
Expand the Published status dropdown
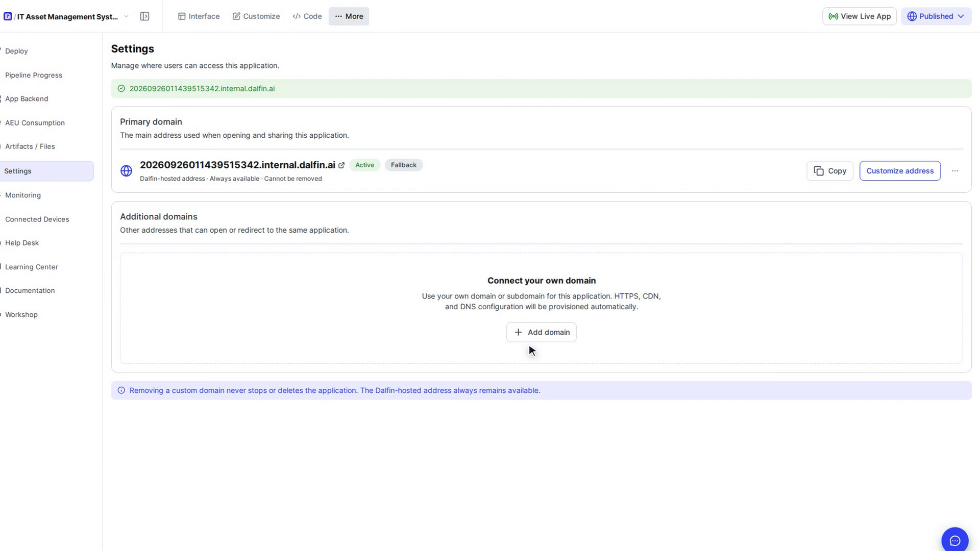[x=936, y=16]
